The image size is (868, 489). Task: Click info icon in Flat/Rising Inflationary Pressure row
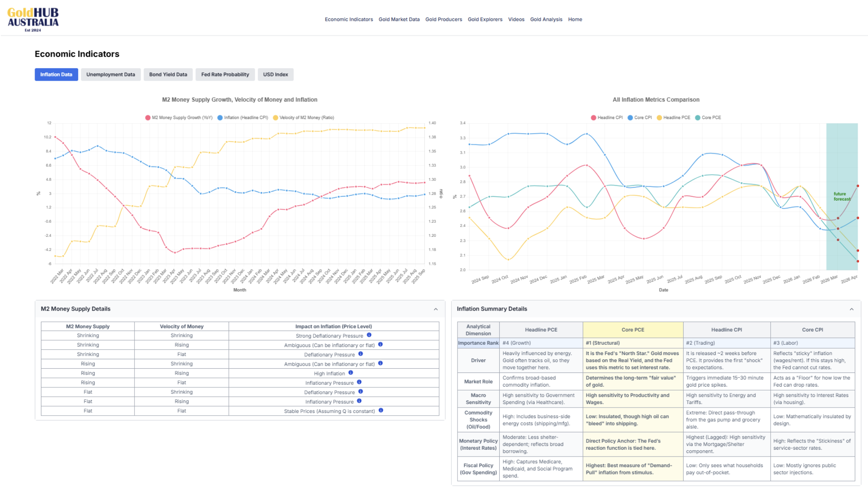coord(359,401)
